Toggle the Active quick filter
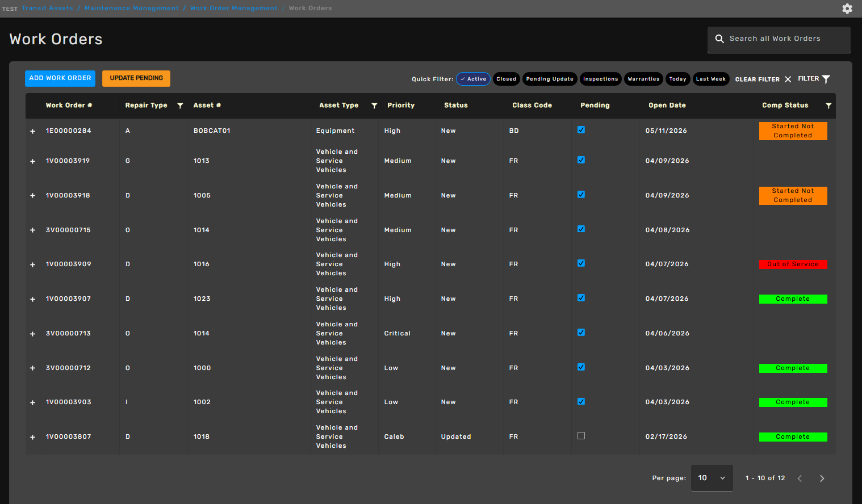Screen dimensions: 862x504 [473, 79]
